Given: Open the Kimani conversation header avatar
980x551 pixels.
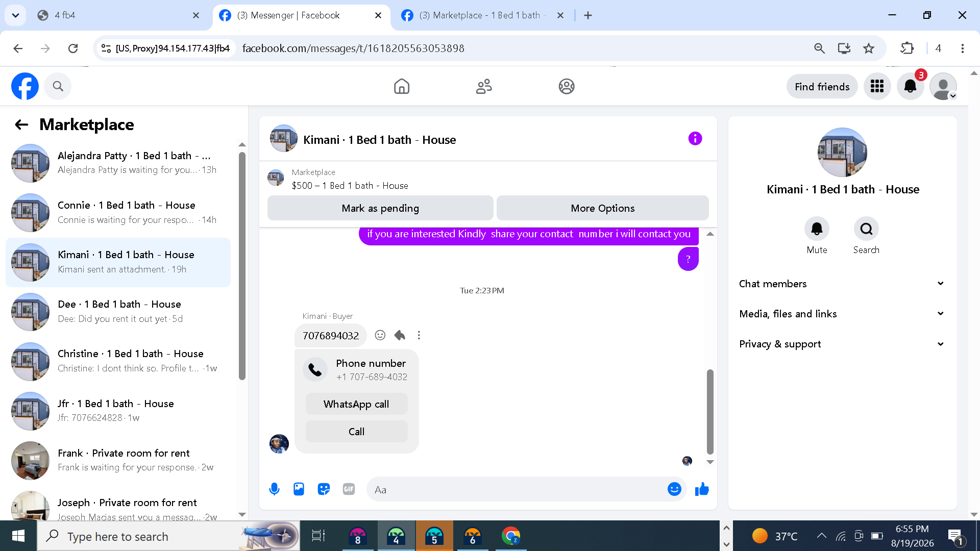Looking at the screenshot, I should pyautogui.click(x=283, y=138).
